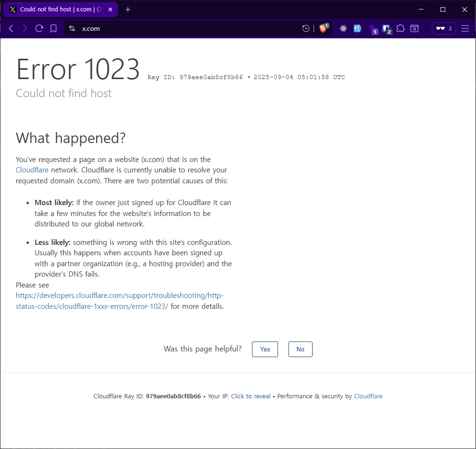This screenshot has height=449, width=476.
Task: Open the Cloudflare link in the footer
Action: click(x=368, y=396)
